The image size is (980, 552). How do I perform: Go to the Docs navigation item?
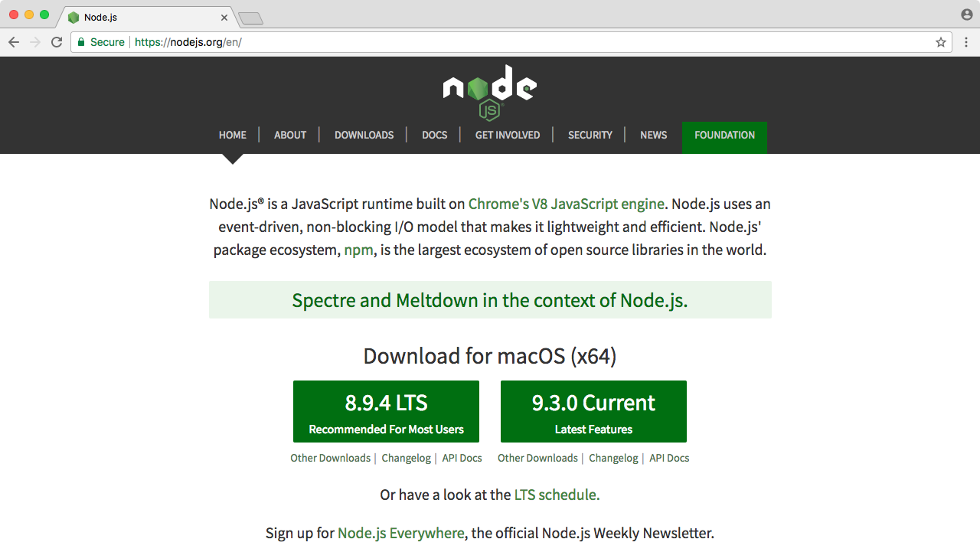[434, 135]
